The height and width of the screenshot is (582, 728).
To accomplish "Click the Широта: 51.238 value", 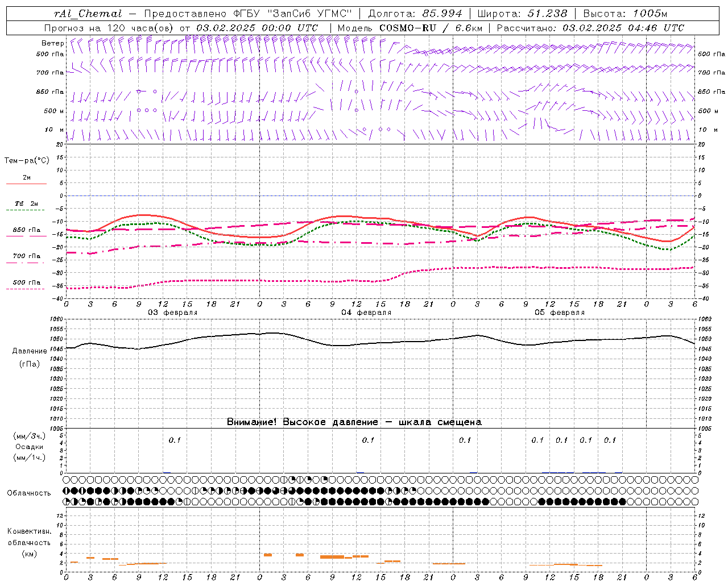I will [522, 14].
